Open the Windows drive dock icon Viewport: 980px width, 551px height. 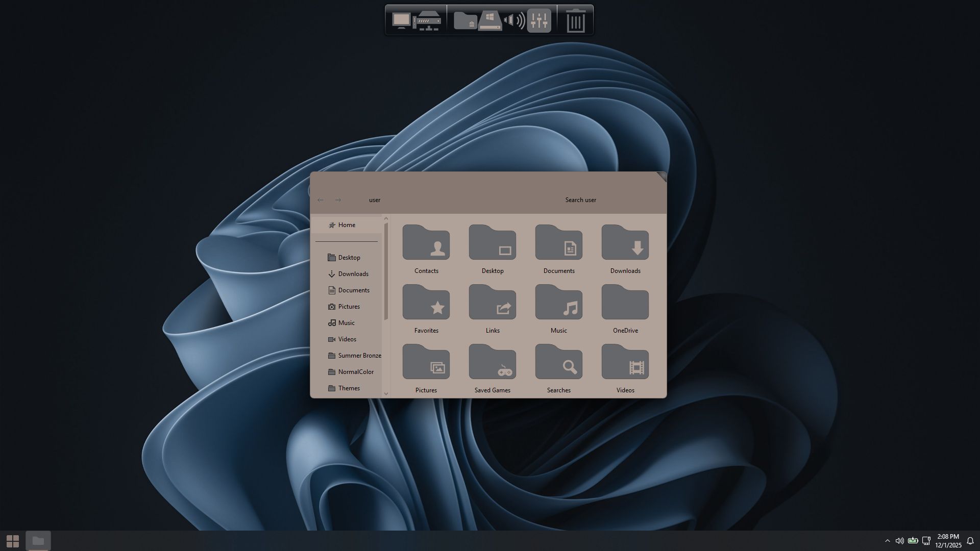pyautogui.click(x=490, y=21)
